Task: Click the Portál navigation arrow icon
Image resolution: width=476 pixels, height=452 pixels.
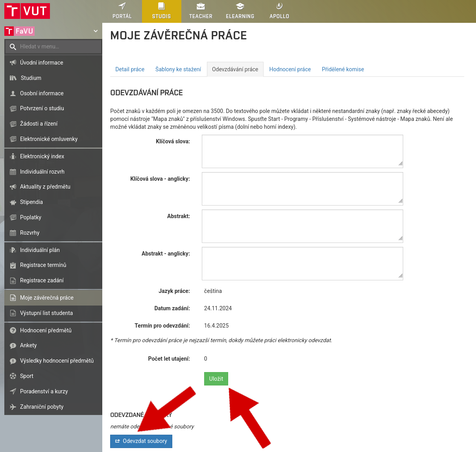Action: click(122, 6)
